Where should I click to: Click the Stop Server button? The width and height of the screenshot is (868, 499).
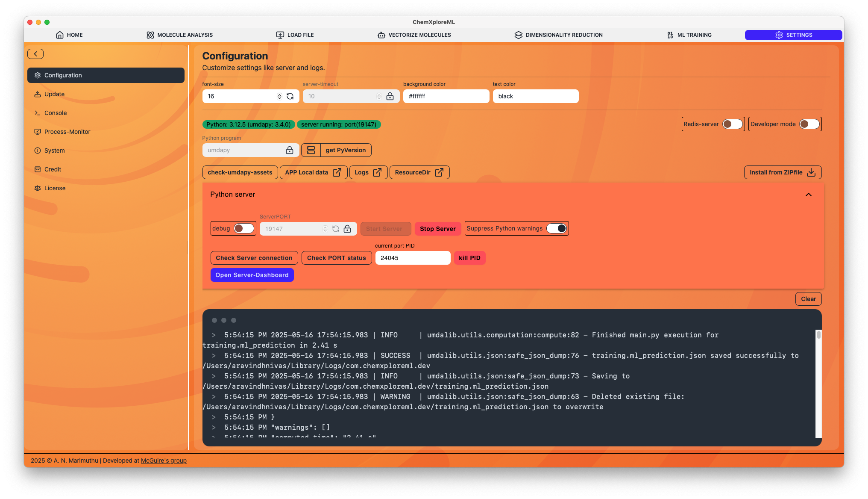[438, 229]
